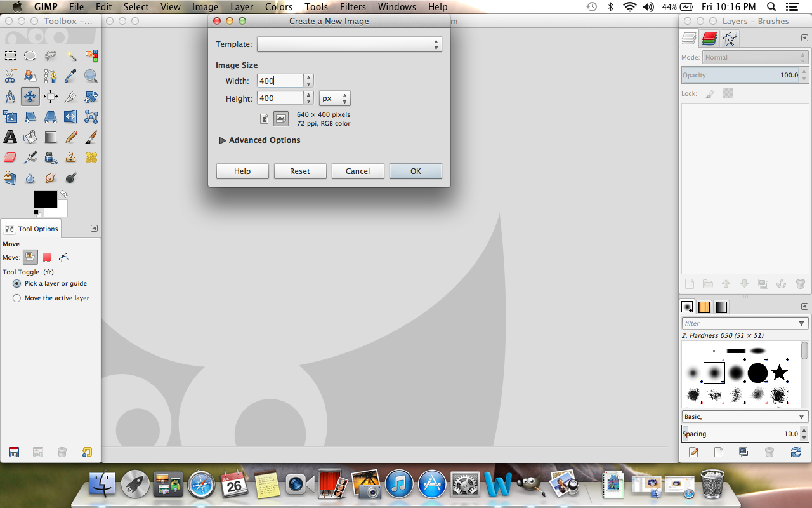
Task: Select the Select by Color tool
Action: point(91,56)
